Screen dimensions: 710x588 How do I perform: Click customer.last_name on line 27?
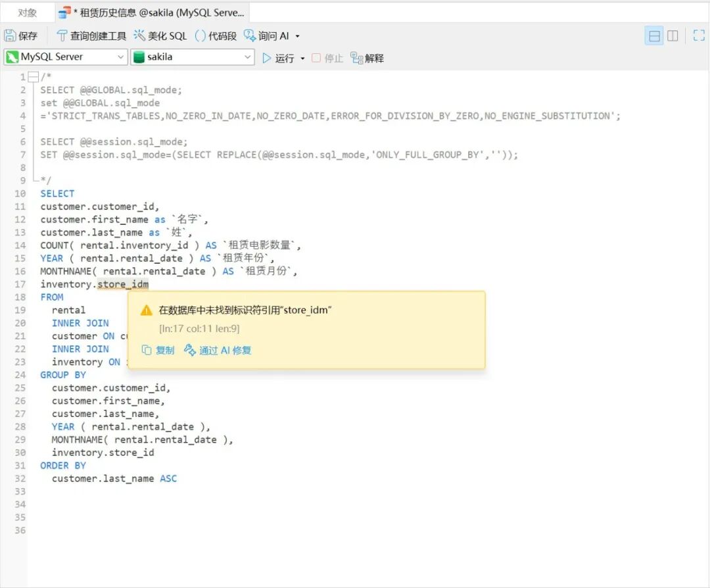click(x=103, y=414)
